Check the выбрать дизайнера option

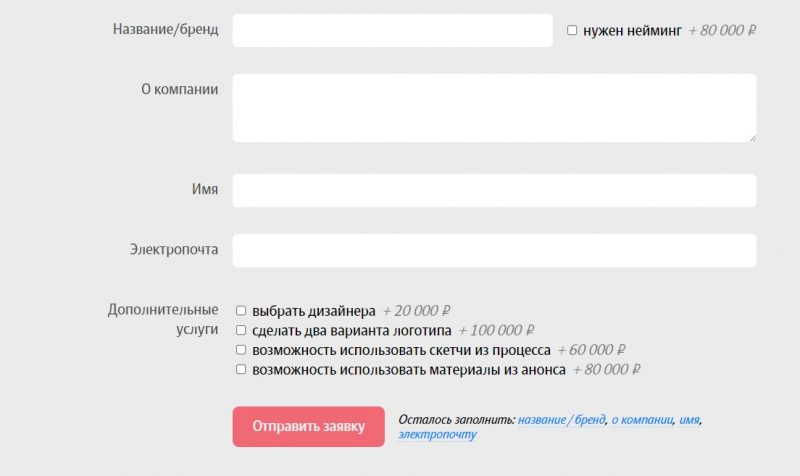(240, 311)
